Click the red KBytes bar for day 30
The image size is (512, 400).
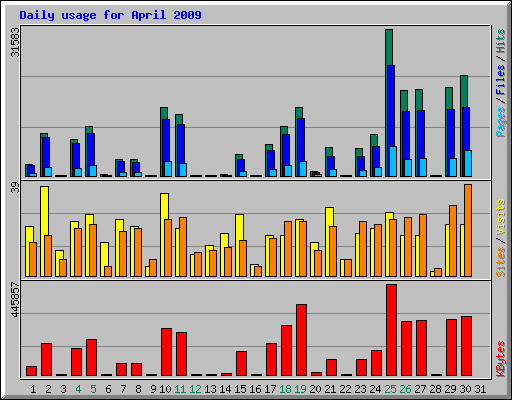click(466, 346)
